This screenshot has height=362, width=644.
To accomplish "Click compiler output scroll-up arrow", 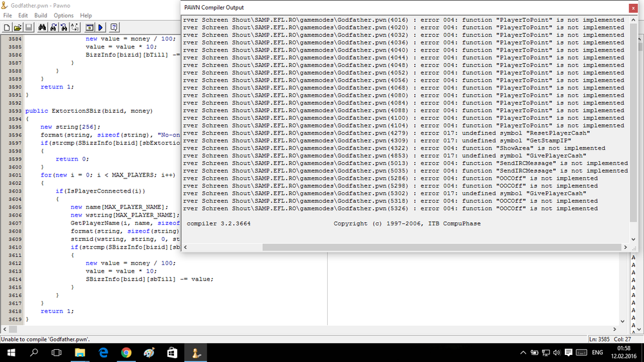I will click(x=633, y=20).
